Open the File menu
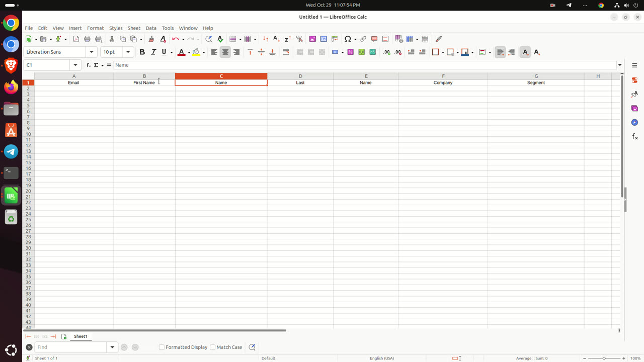The height and width of the screenshot is (362, 644). click(29, 28)
